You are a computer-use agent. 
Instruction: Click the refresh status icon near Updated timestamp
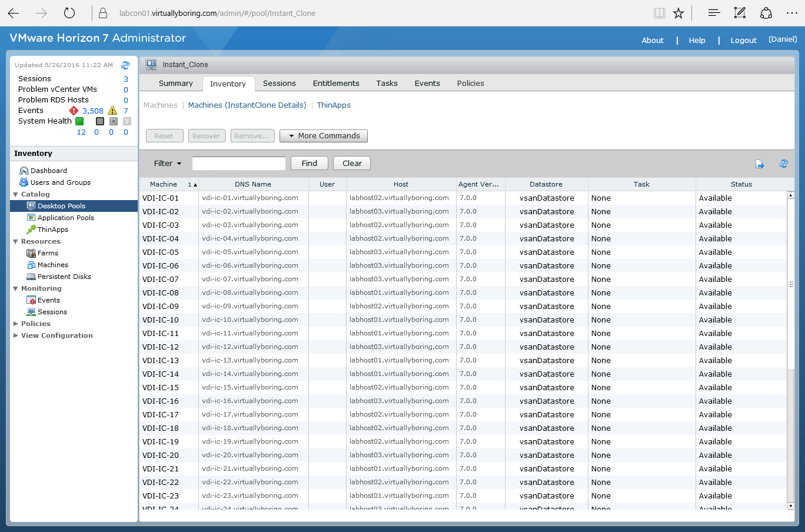pos(125,65)
